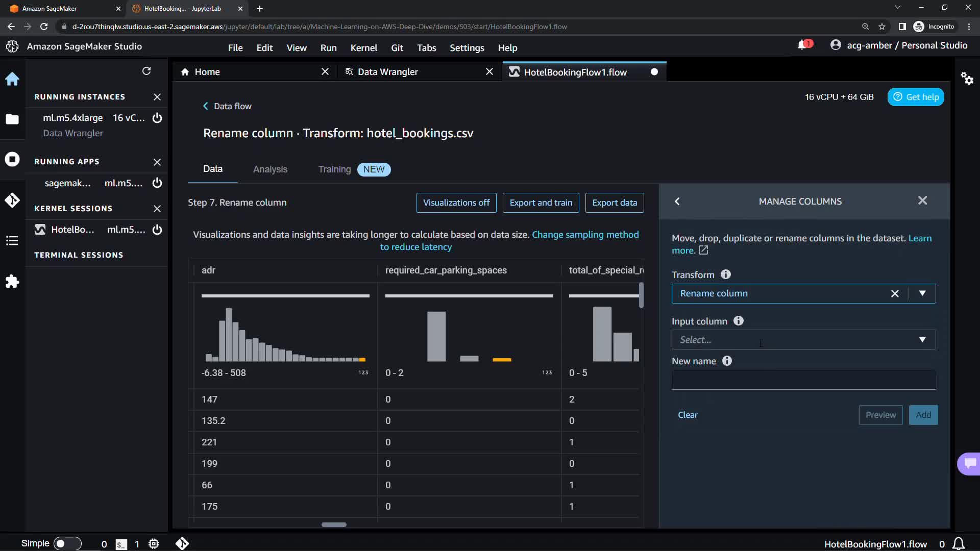Refresh the running instances list

click(146, 71)
